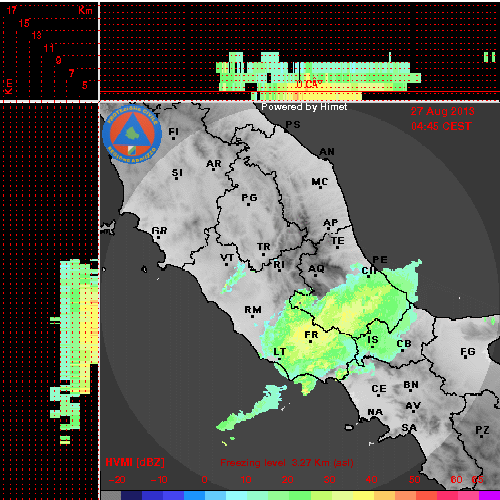
Task: Click the dark blue -20 dBZ color swatch
Action: (132, 495)
